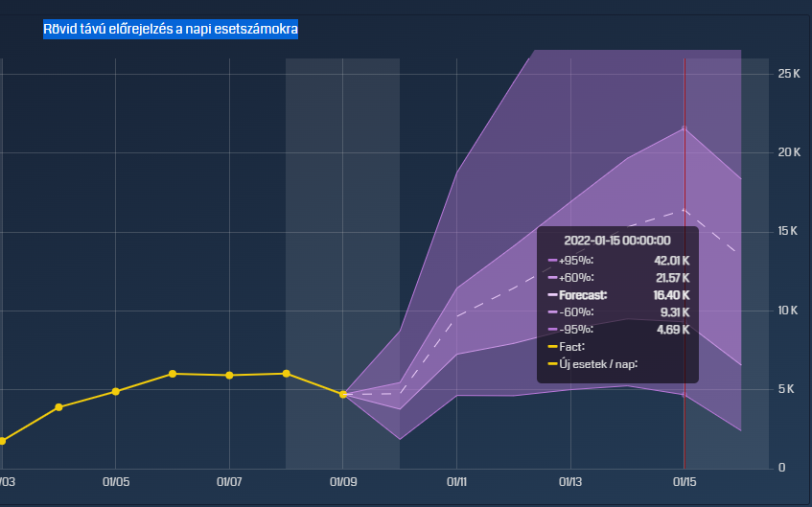Viewport: 812px width, 507px height.
Task: Click the yellow data point at 01/06
Action: click(x=173, y=374)
